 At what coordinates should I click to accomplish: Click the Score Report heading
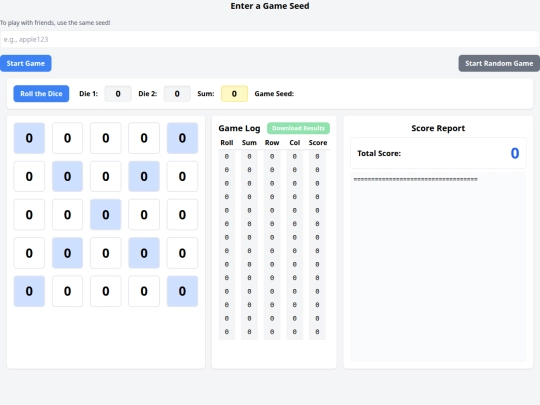[x=438, y=128]
